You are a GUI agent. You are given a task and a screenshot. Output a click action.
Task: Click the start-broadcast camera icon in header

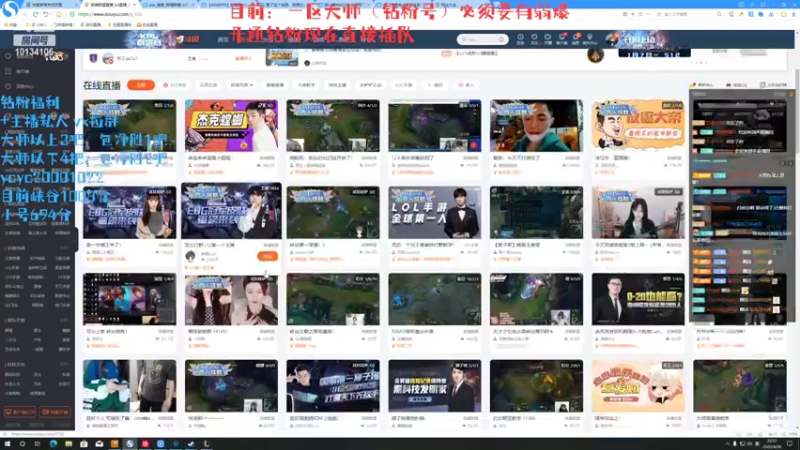(x=547, y=39)
